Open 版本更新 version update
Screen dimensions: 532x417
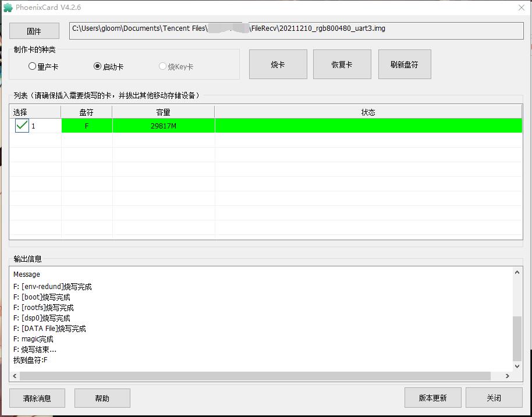coord(432,398)
